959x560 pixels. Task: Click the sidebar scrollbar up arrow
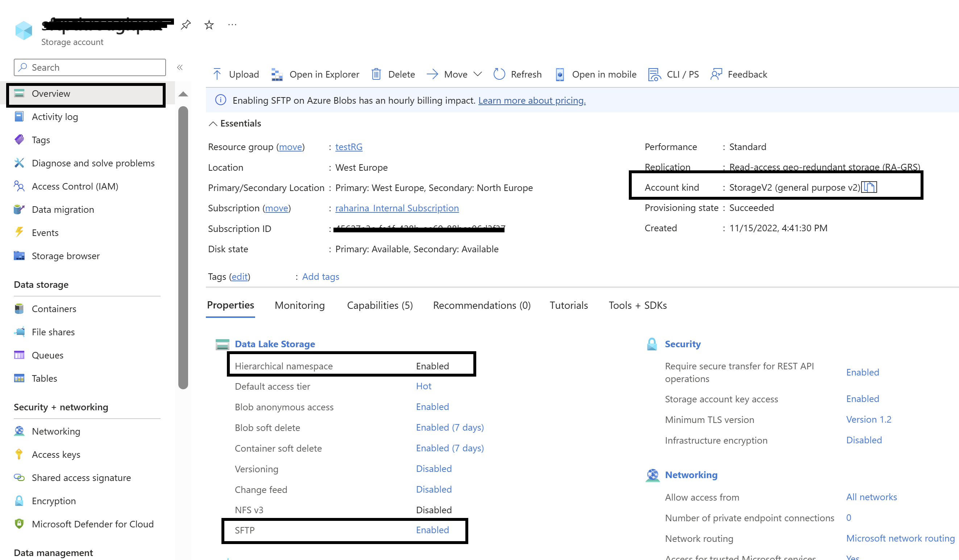[183, 94]
